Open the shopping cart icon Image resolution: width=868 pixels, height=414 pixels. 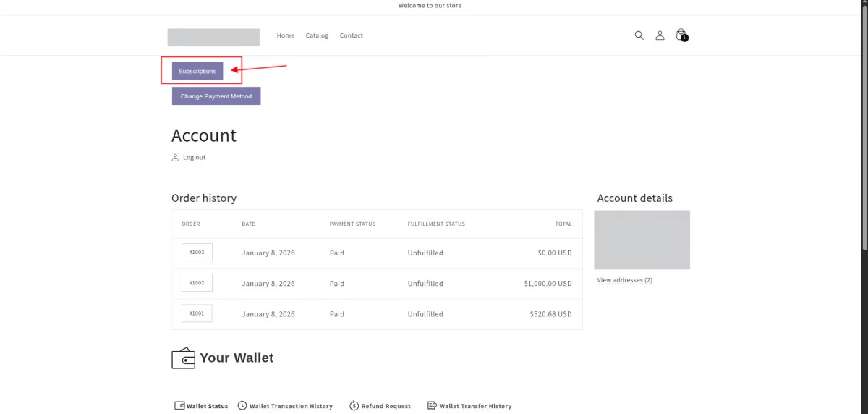[x=681, y=35]
